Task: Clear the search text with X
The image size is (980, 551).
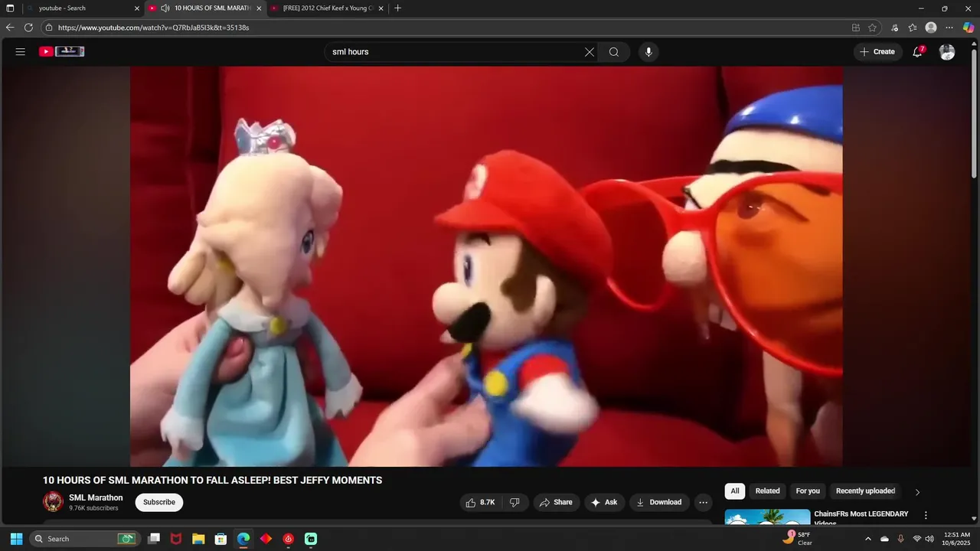Action: 590,52
